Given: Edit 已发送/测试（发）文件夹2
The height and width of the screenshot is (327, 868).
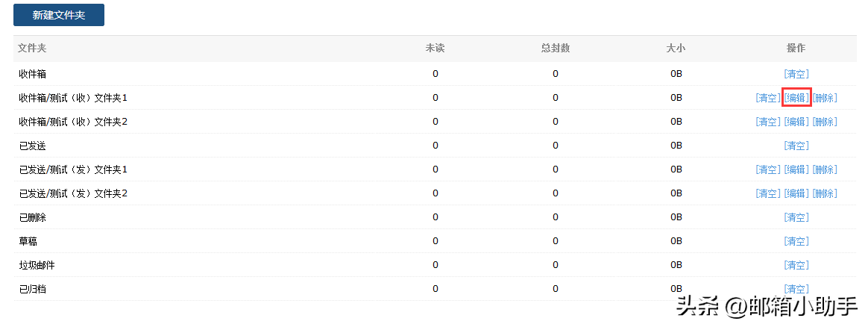Looking at the screenshot, I should pyautogui.click(x=796, y=193).
